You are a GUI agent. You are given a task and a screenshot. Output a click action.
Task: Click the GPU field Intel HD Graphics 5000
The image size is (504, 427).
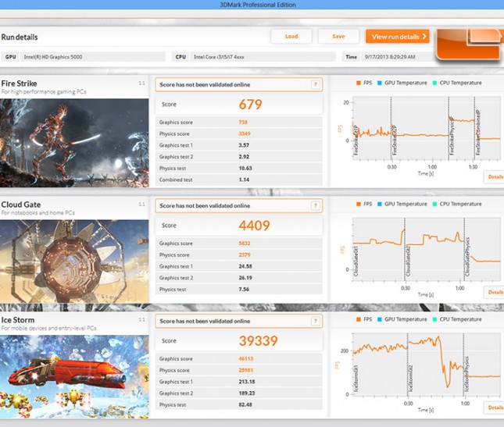point(93,57)
